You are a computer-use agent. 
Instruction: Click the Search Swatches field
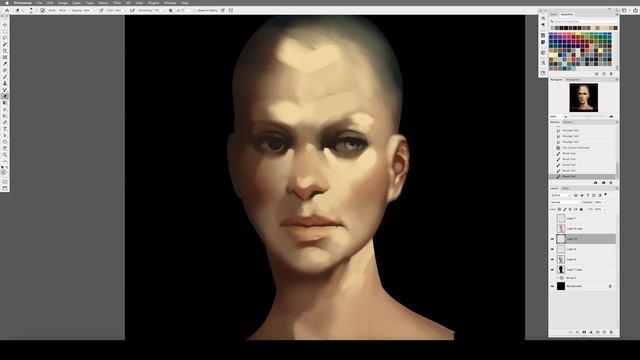point(584,21)
